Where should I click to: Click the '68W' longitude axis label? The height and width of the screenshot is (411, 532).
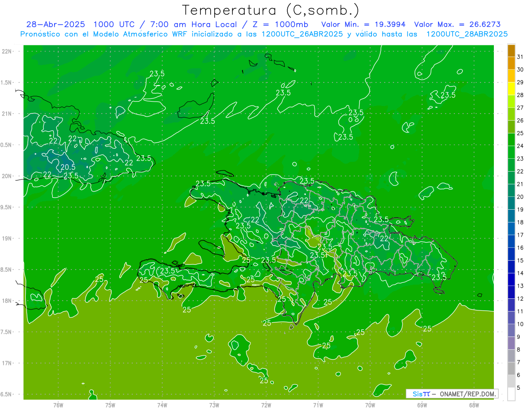click(474, 405)
